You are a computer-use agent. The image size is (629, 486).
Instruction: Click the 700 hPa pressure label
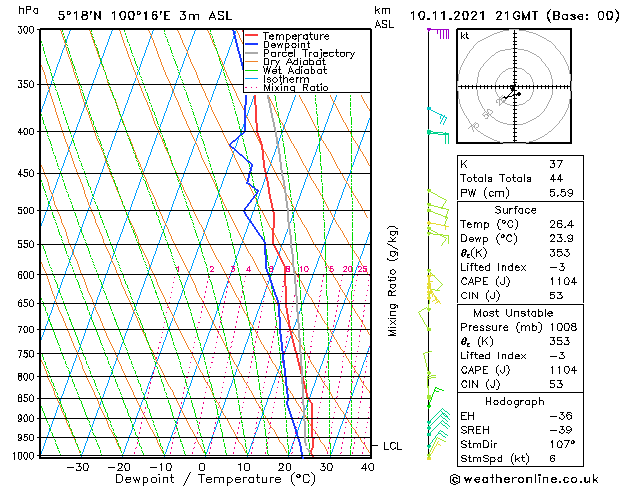click(x=28, y=330)
